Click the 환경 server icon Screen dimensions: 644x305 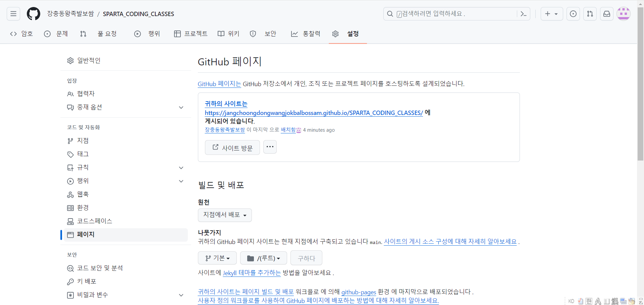(x=70, y=208)
